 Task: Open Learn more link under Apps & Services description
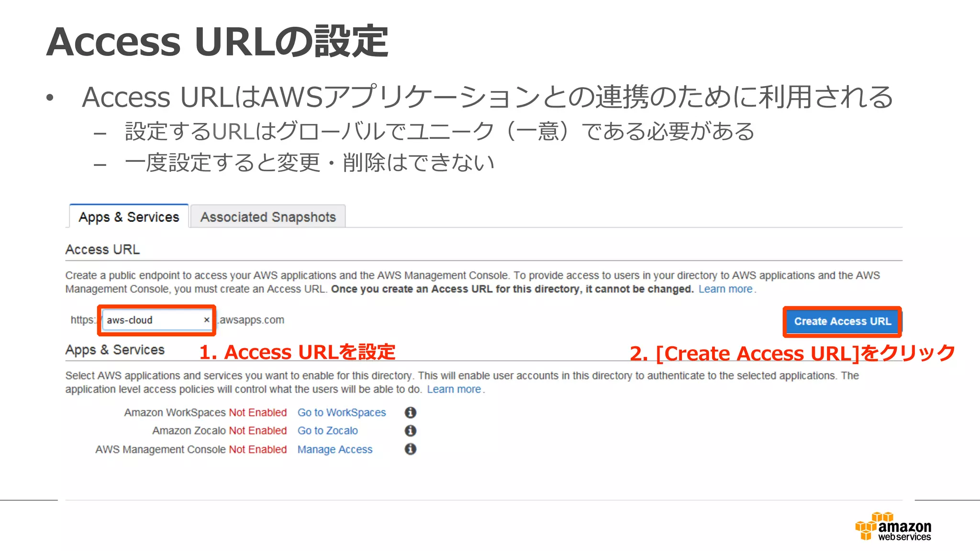click(x=454, y=389)
